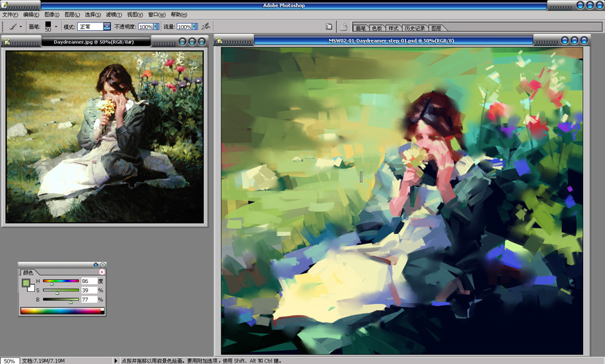Click the S saturation slider
Screen dimensions: 605x364
(61, 290)
